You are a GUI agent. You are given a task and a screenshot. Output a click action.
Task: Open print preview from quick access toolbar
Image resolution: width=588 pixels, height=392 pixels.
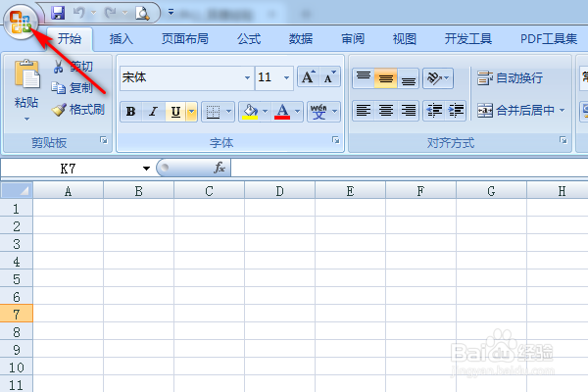click(x=142, y=13)
